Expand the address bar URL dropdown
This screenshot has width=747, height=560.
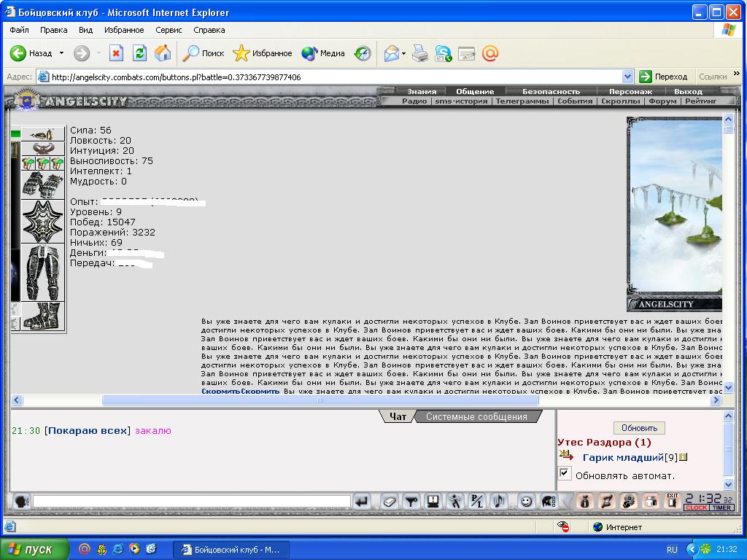point(628,76)
